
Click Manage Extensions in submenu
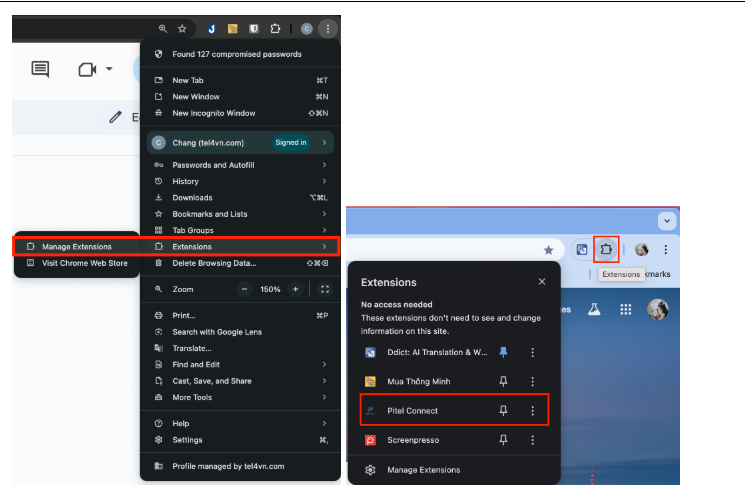click(76, 247)
